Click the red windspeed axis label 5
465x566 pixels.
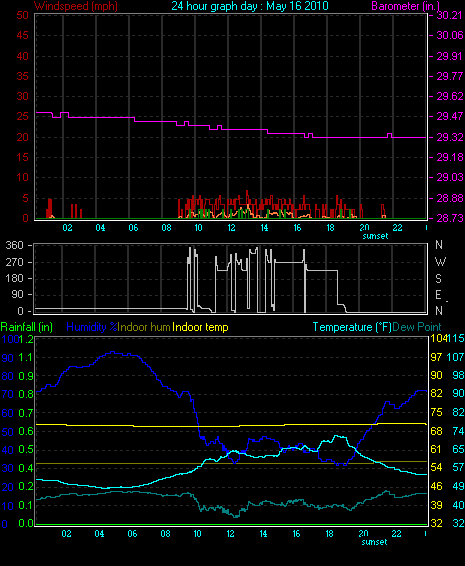(25, 198)
